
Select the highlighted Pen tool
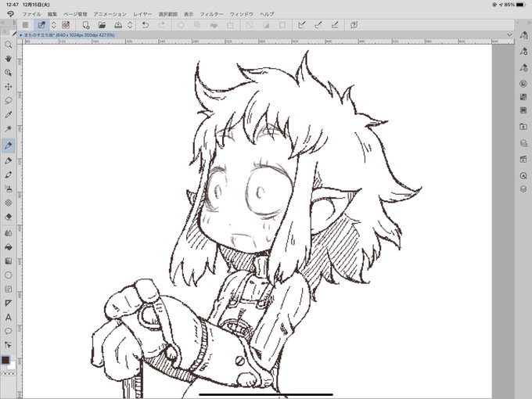tap(8, 146)
